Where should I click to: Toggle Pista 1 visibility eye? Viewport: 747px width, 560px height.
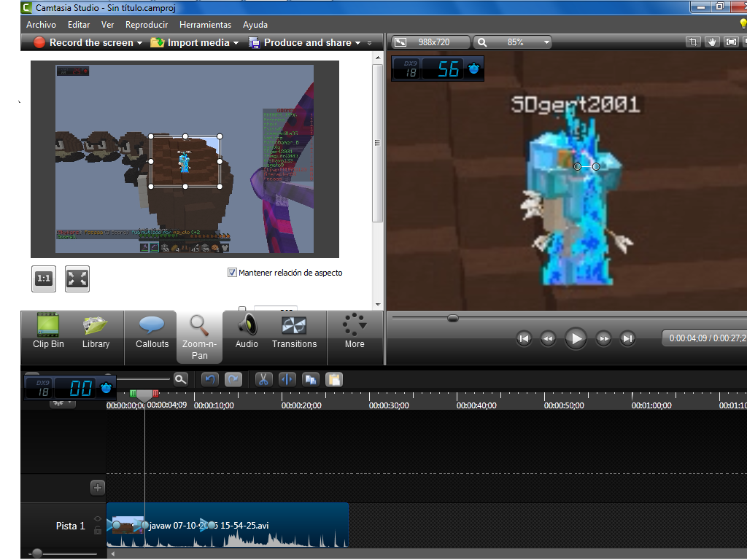click(x=98, y=519)
